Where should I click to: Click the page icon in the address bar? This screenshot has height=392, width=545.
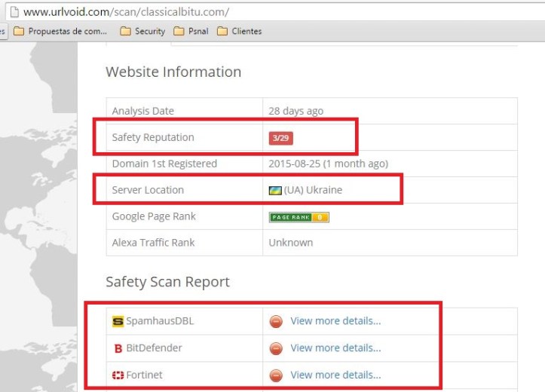[x=13, y=12]
